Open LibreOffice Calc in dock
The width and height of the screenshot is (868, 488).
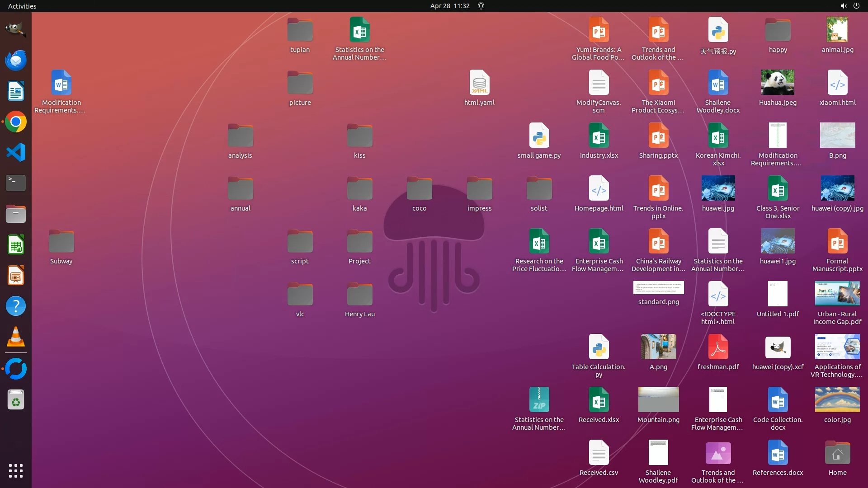coord(15,245)
